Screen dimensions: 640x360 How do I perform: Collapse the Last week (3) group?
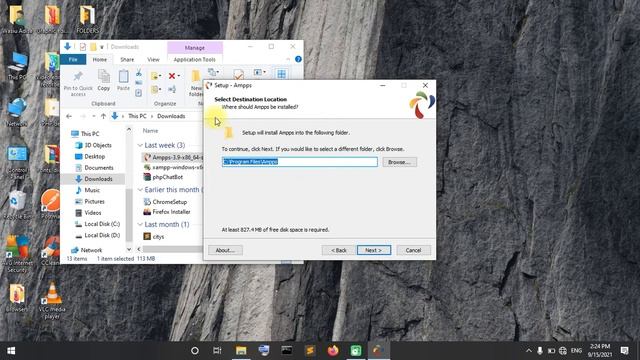[140, 145]
